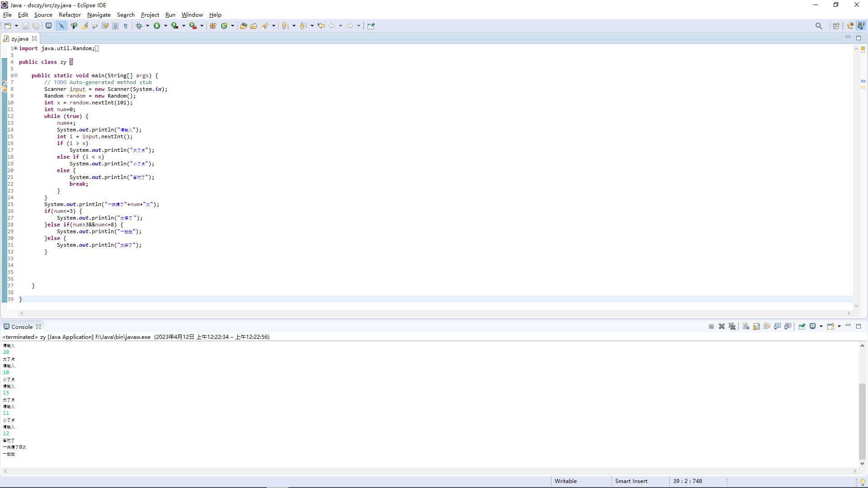Click the Console vertical scrollbar thumb
Screen dimensions: 868x488
(862, 420)
